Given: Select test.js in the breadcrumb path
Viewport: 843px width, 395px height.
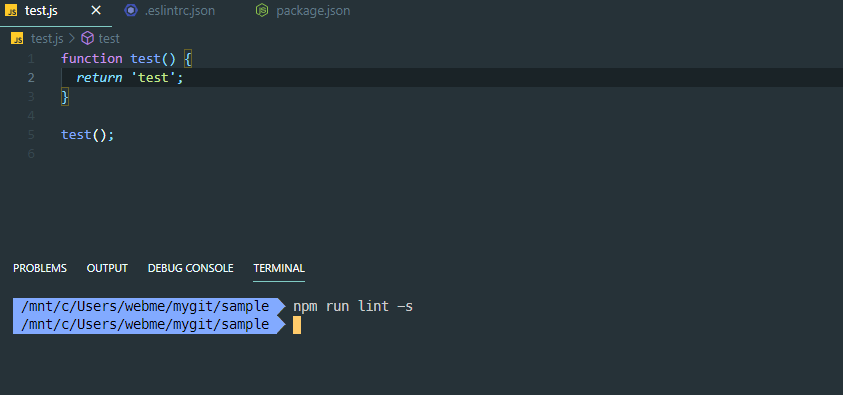Looking at the screenshot, I should coord(47,39).
